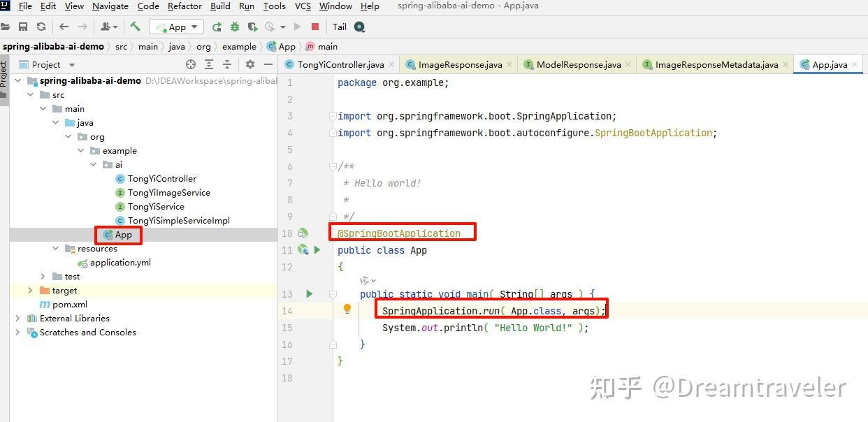Click the Save All floppy icon
Screen dimensions: 868x422
pyautogui.click(x=23, y=27)
